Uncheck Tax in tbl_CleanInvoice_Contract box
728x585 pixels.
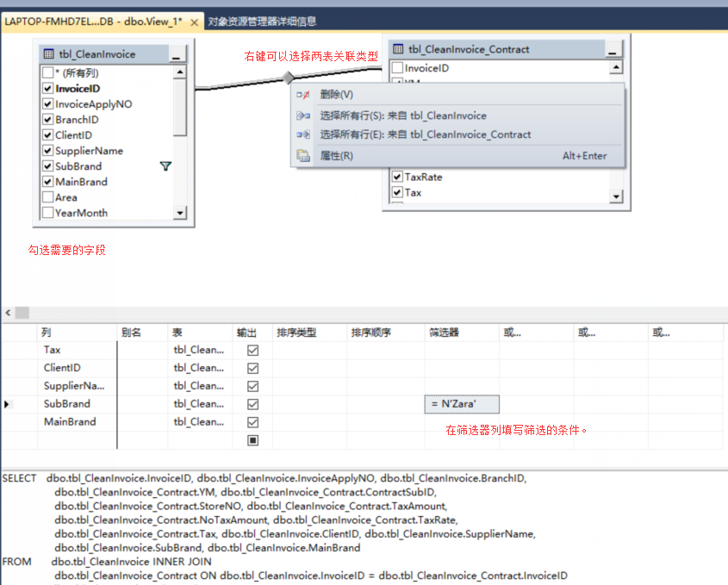[397, 192]
